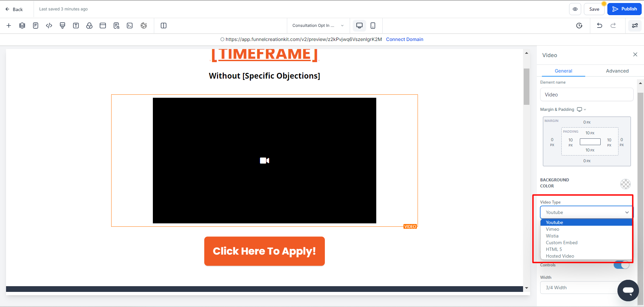Click the redo arrow icon
The image size is (644, 307).
(613, 26)
